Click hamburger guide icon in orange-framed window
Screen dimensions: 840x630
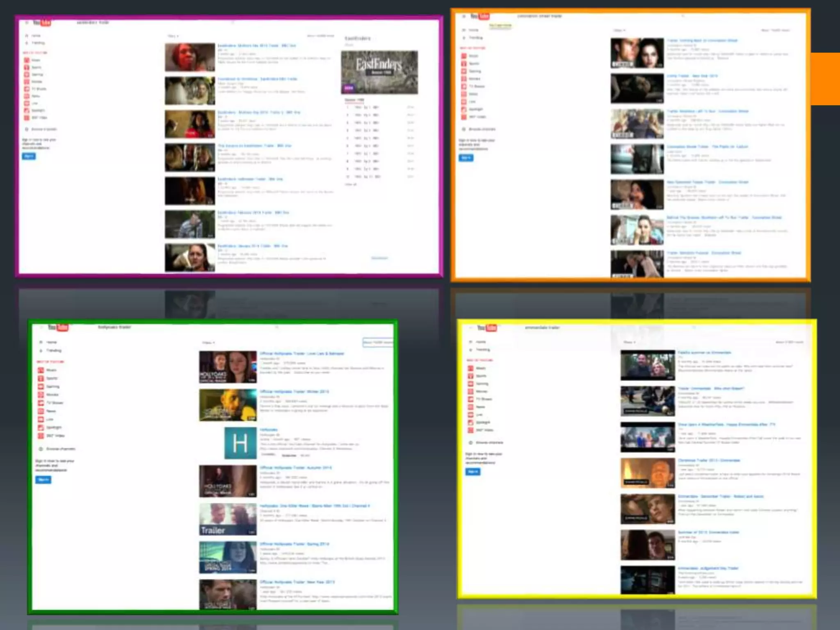(463, 16)
